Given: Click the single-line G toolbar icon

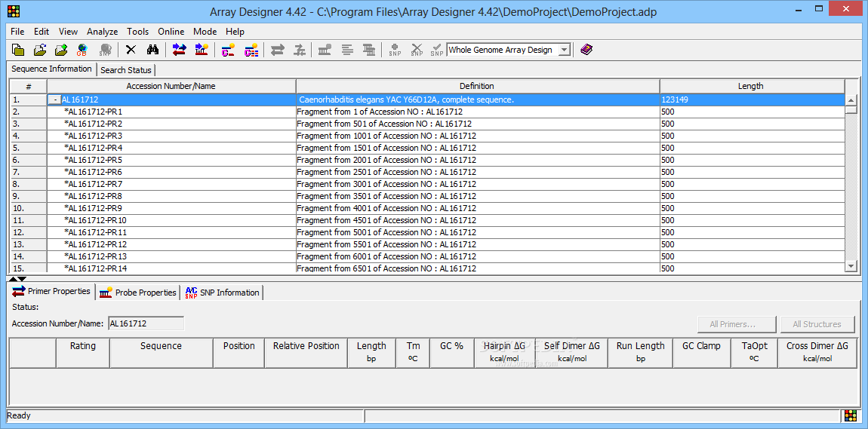Looking at the screenshot, I should 228,50.
